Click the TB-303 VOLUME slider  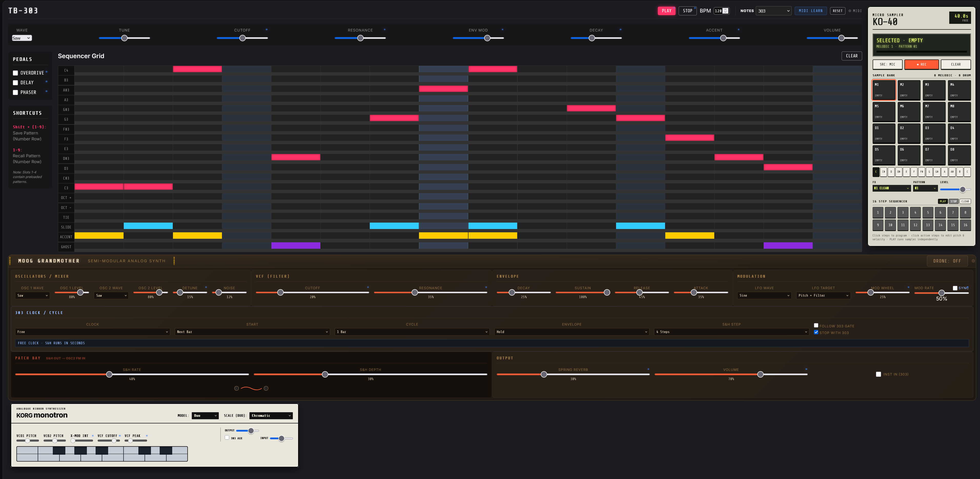tap(832, 38)
